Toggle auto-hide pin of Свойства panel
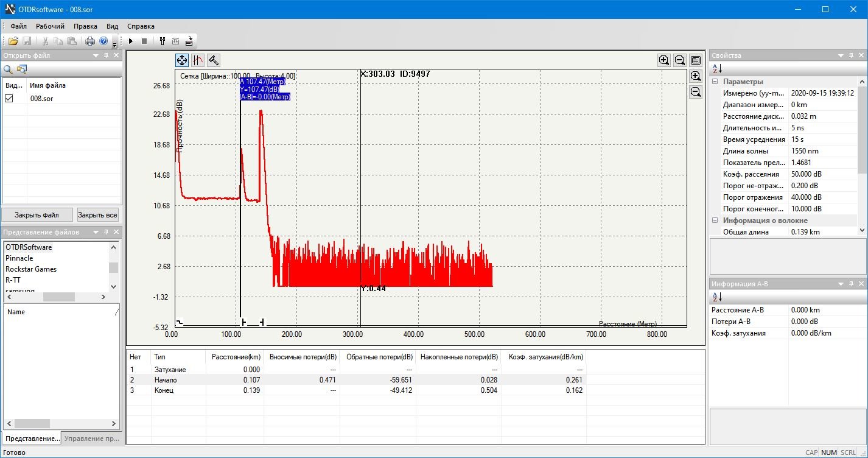Image resolution: width=868 pixels, height=458 pixels. click(x=852, y=55)
